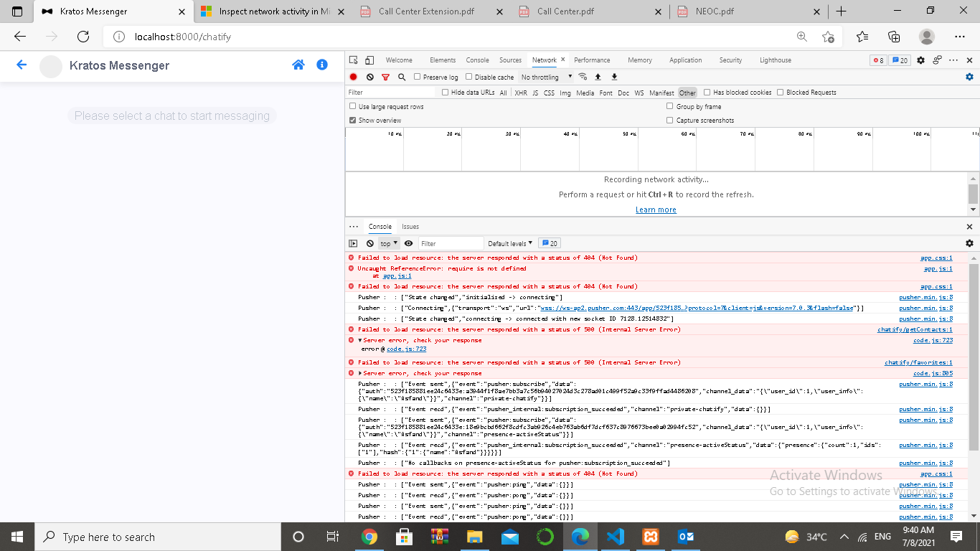
Task: Open the Issues tab in the console drawer
Action: coord(410,226)
